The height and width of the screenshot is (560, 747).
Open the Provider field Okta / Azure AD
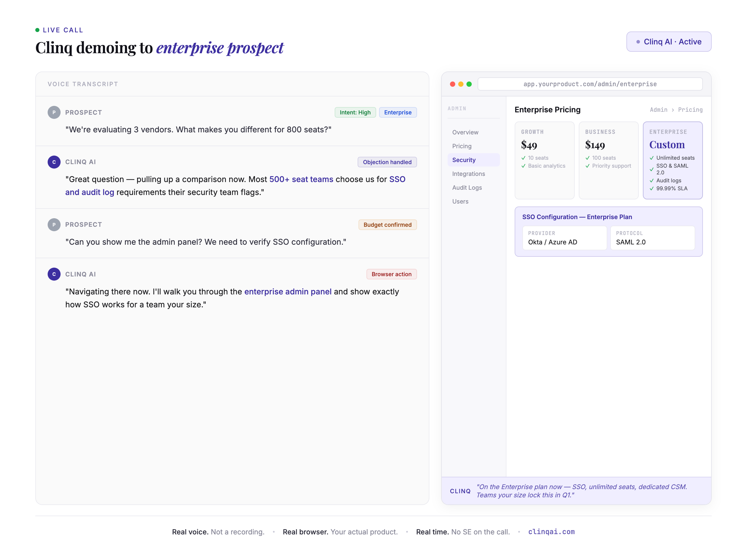click(x=564, y=238)
